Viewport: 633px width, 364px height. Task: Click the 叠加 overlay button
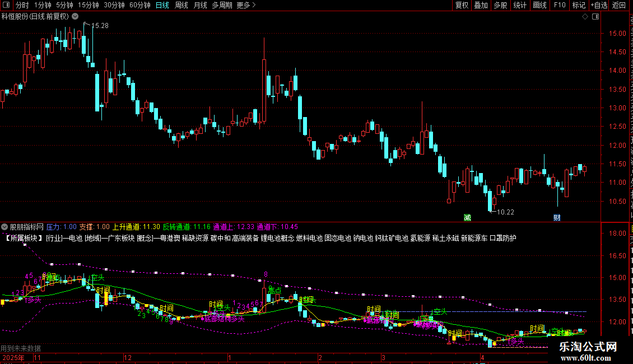pyautogui.click(x=481, y=5)
